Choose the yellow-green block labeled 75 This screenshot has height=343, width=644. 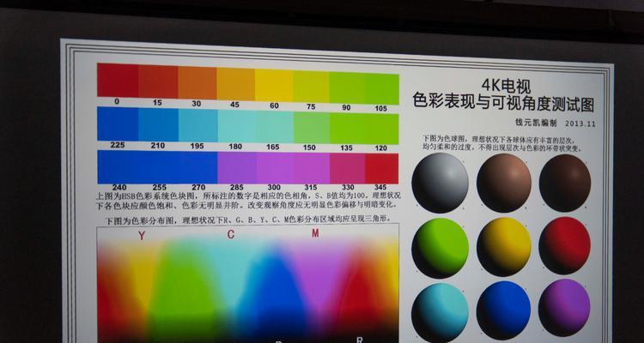point(312,87)
